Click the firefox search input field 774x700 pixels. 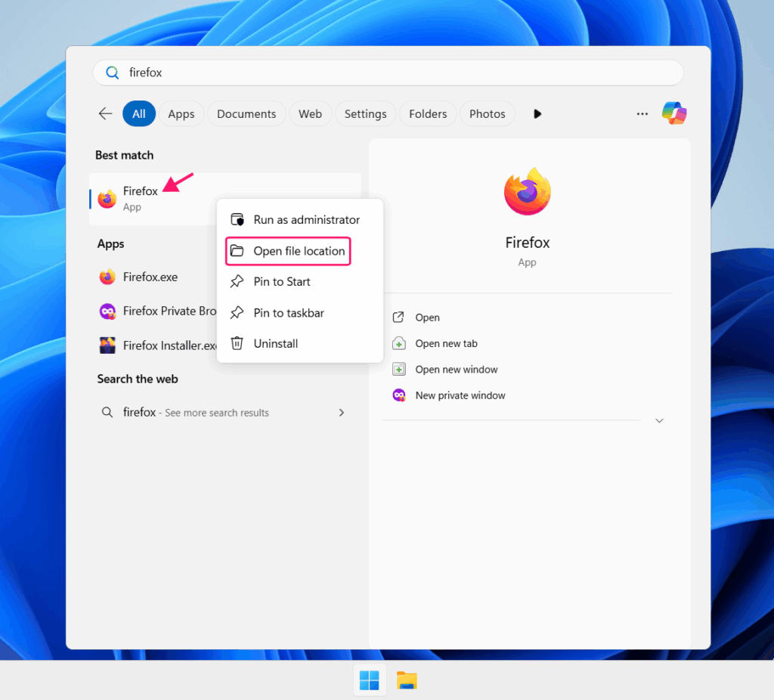[388, 73]
